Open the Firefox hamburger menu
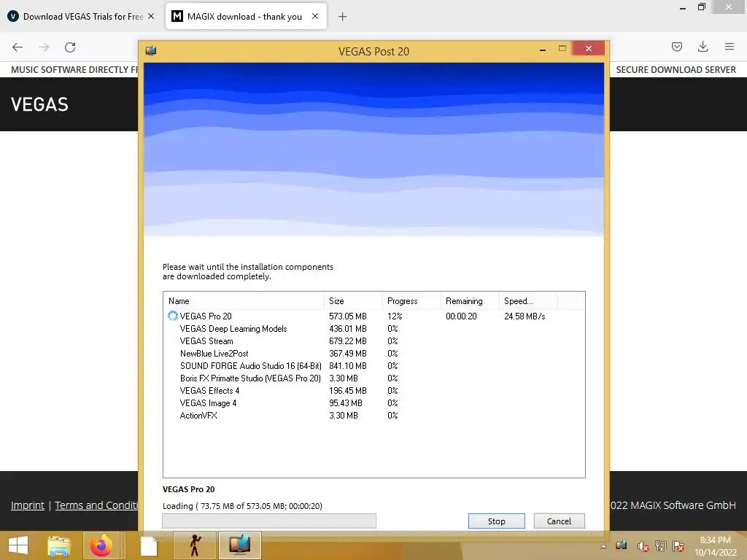The image size is (747, 560). pos(729,47)
